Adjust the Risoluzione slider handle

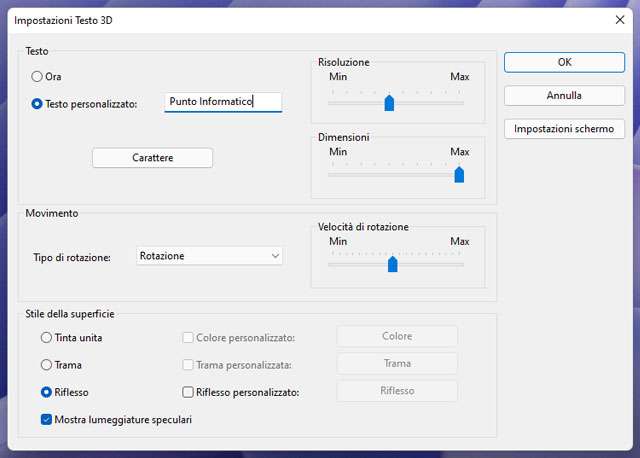coord(389,102)
